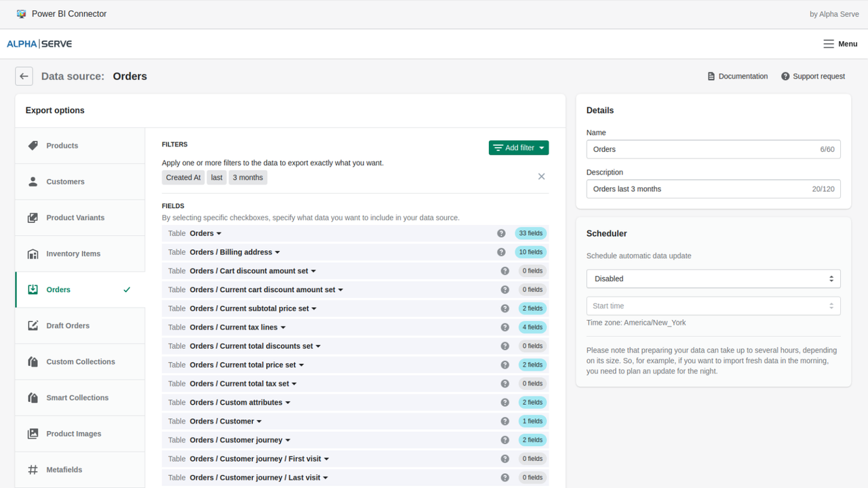Click the Products tag icon
The image size is (868, 488).
click(33, 146)
